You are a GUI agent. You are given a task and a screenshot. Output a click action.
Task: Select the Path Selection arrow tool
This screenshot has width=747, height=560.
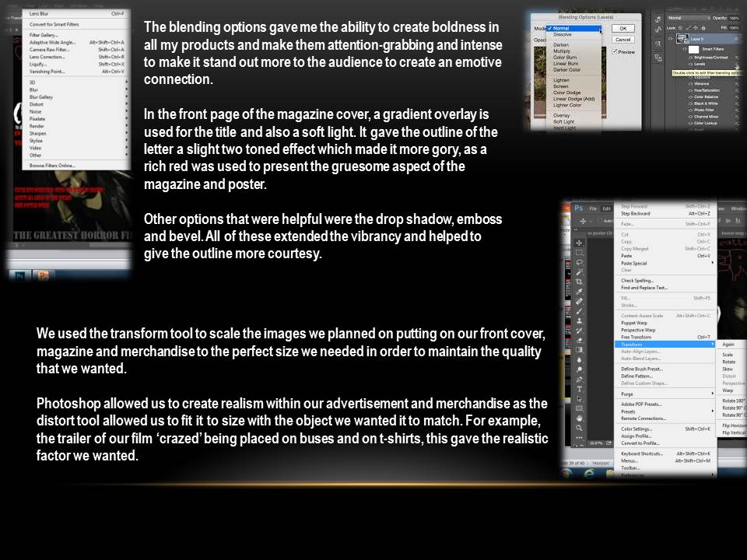click(579, 398)
